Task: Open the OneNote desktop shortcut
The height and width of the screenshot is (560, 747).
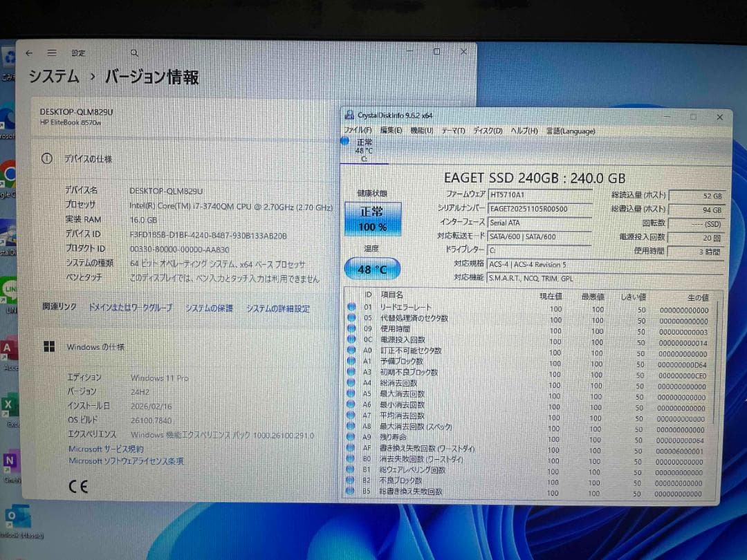Action: (10, 465)
